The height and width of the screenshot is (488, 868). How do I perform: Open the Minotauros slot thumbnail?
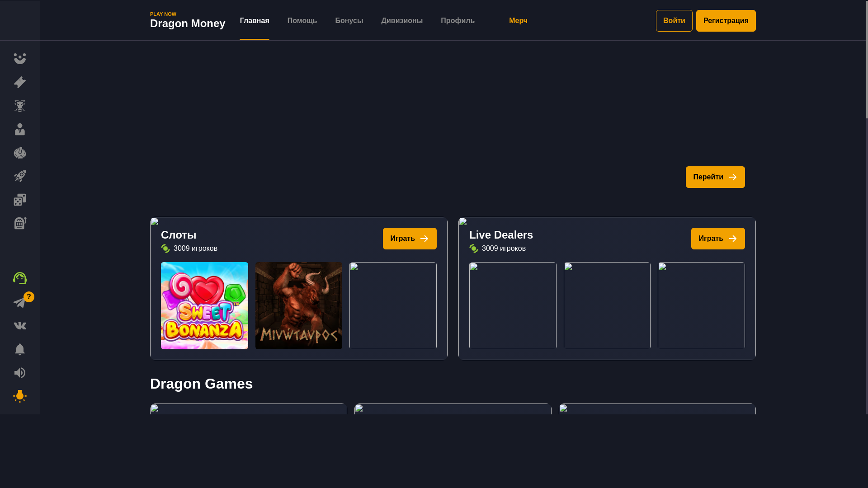click(x=299, y=305)
